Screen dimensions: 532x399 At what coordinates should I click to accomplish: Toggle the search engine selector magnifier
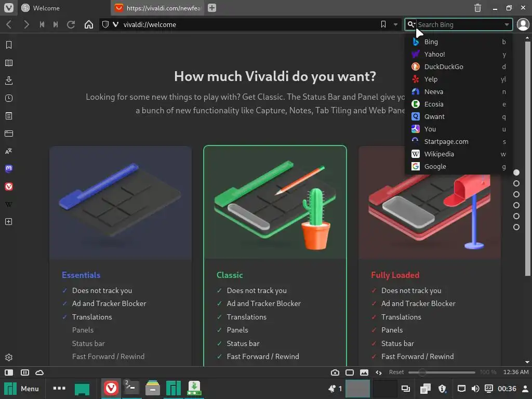pos(411,24)
